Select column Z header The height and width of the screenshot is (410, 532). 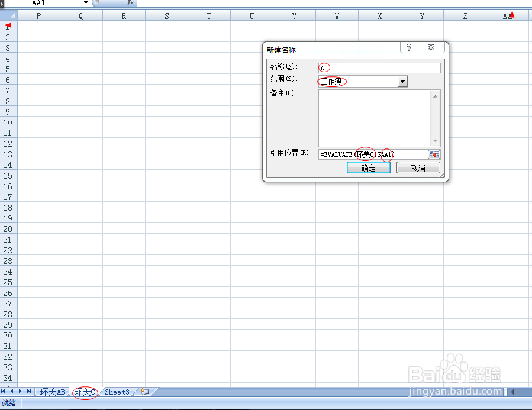point(465,16)
